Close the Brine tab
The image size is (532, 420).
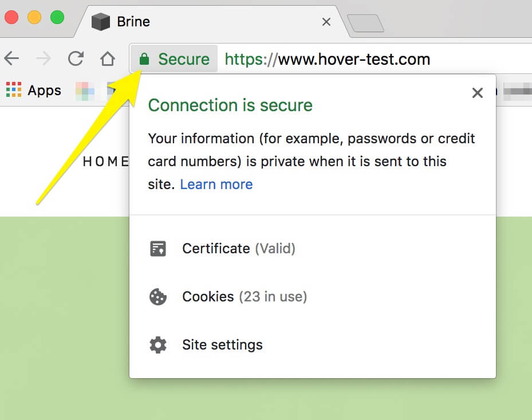click(326, 21)
